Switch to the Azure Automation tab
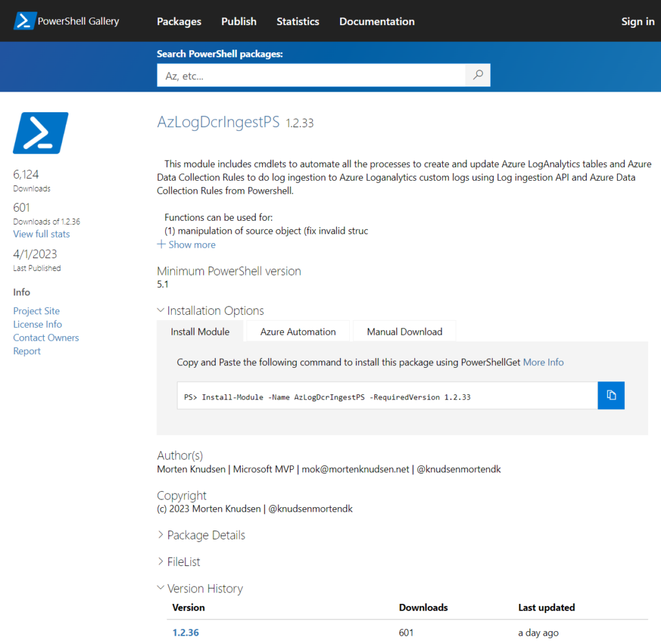Image resolution: width=661 pixels, height=644 pixels. click(x=298, y=332)
